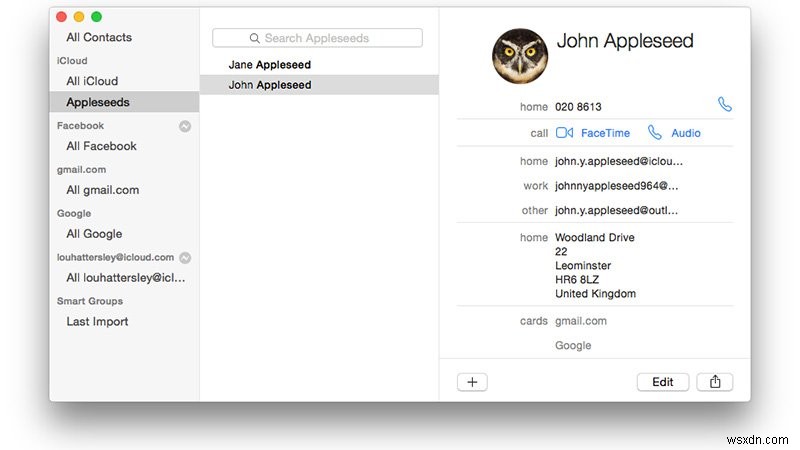The width and height of the screenshot is (800, 450).
Task: Open the share contact menu
Action: (715, 382)
